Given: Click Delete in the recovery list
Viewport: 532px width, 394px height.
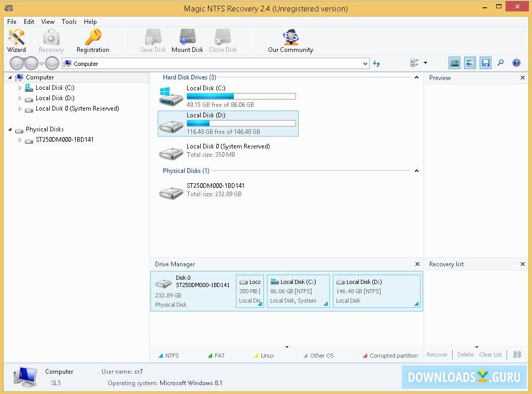Looking at the screenshot, I should [x=465, y=355].
